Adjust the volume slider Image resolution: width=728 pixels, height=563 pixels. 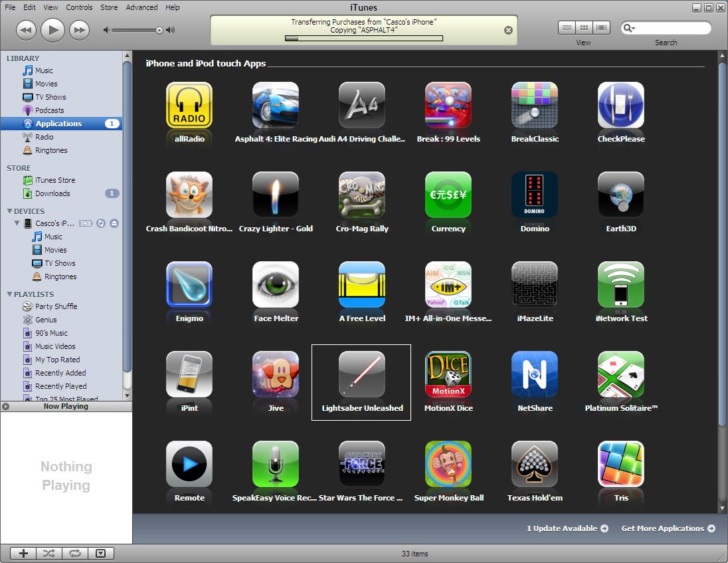click(137, 30)
